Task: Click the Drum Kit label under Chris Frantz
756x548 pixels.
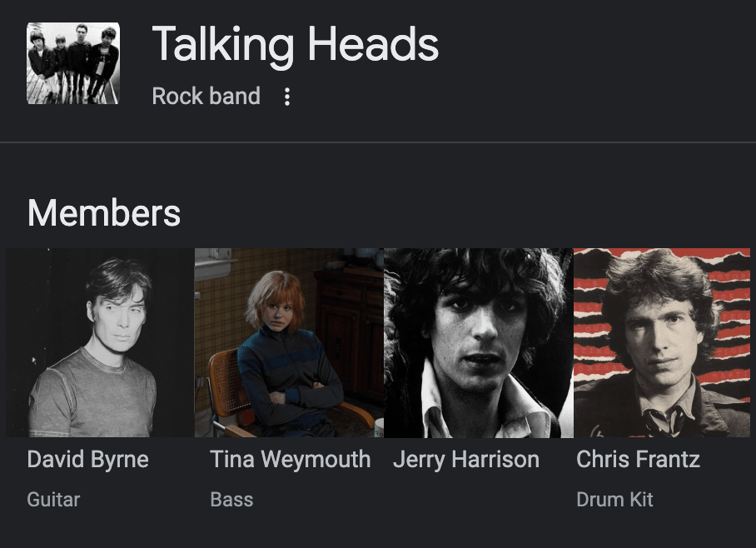Action: point(614,500)
